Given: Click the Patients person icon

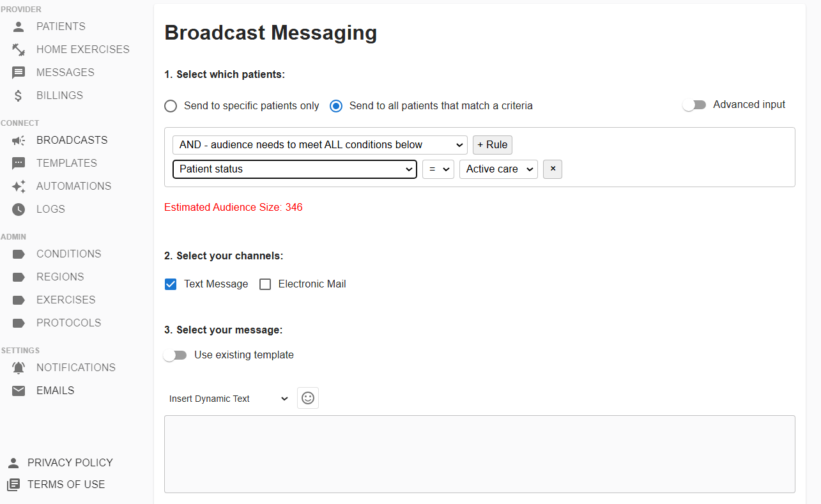Looking at the screenshot, I should 19,27.
